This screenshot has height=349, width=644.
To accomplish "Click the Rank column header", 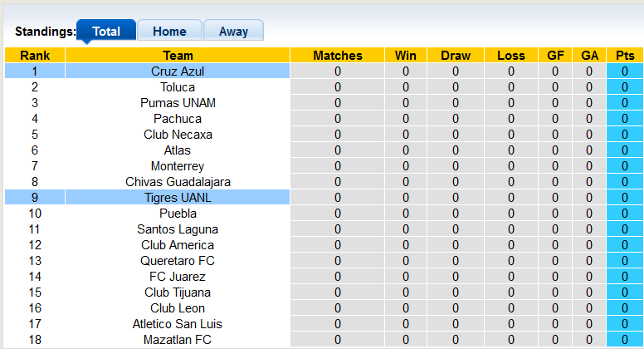I will pos(35,56).
